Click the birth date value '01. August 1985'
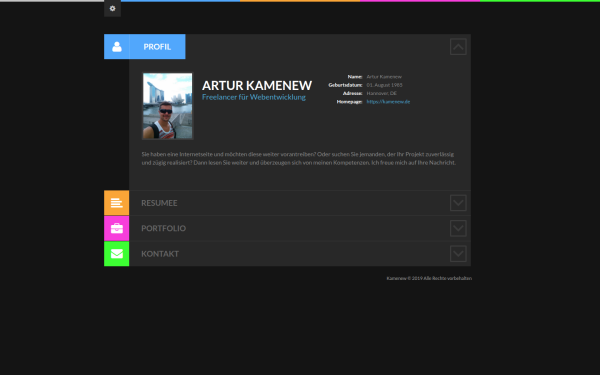This screenshot has width=600, height=375. tap(384, 85)
